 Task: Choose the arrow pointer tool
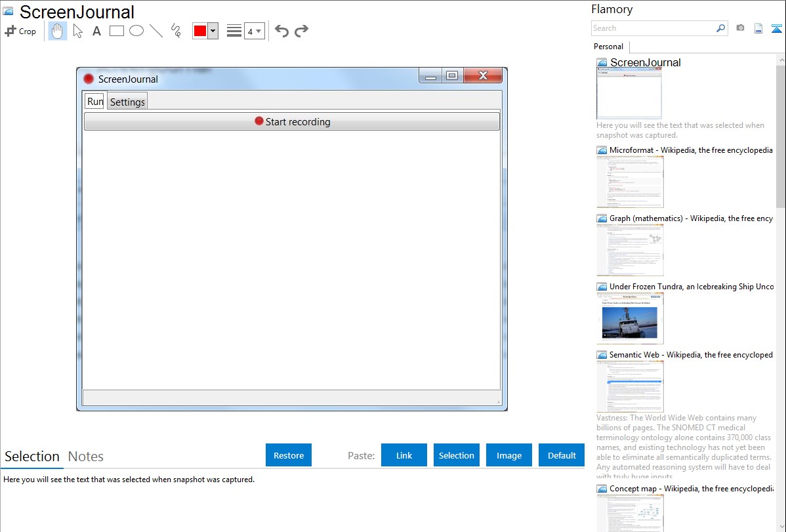coord(77,31)
